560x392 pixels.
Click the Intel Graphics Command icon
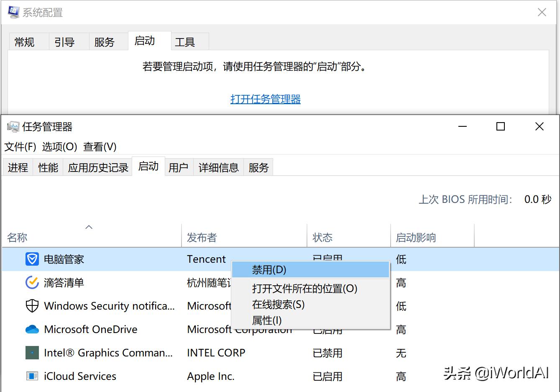point(32,353)
